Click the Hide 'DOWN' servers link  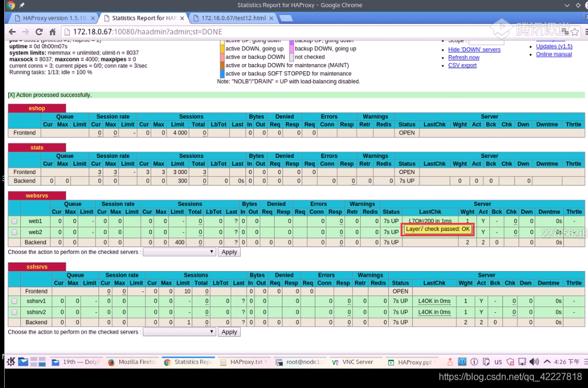coord(475,49)
